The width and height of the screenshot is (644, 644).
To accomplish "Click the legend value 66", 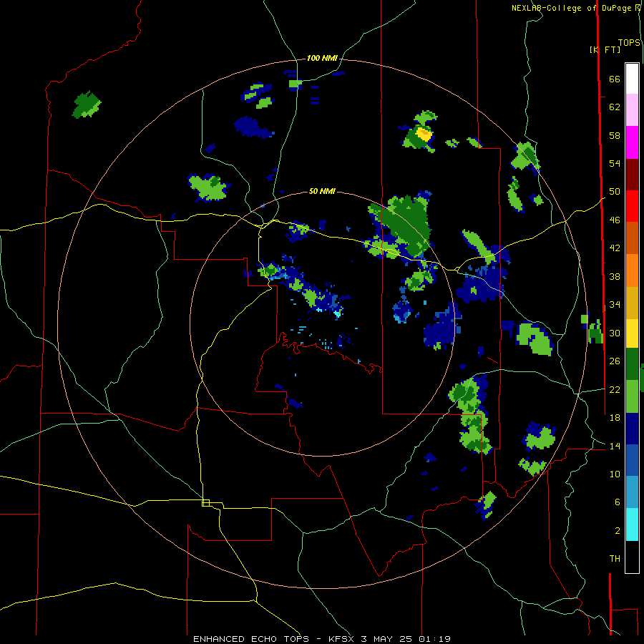I will pyautogui.click(x=615, y=79).
